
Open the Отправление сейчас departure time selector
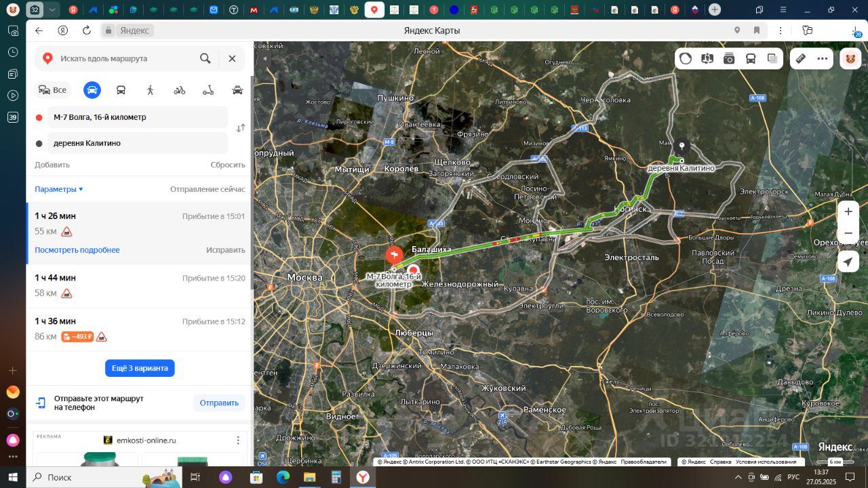point(208,189)
